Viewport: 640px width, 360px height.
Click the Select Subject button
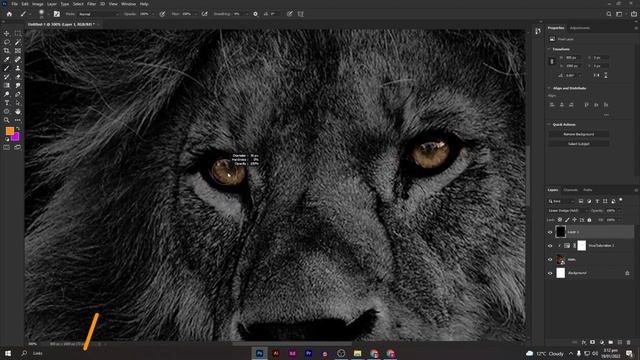[579, 144]
